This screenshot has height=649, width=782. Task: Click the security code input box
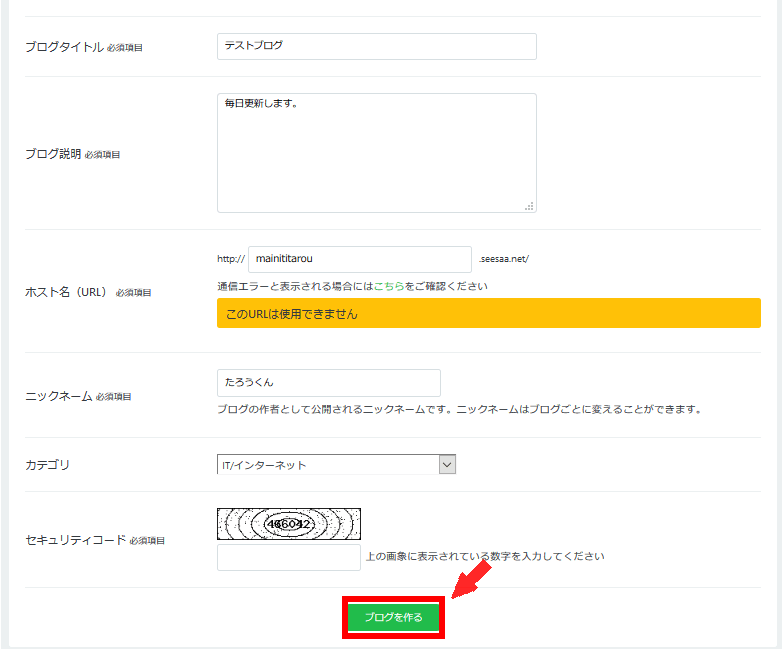pos(289,557)
